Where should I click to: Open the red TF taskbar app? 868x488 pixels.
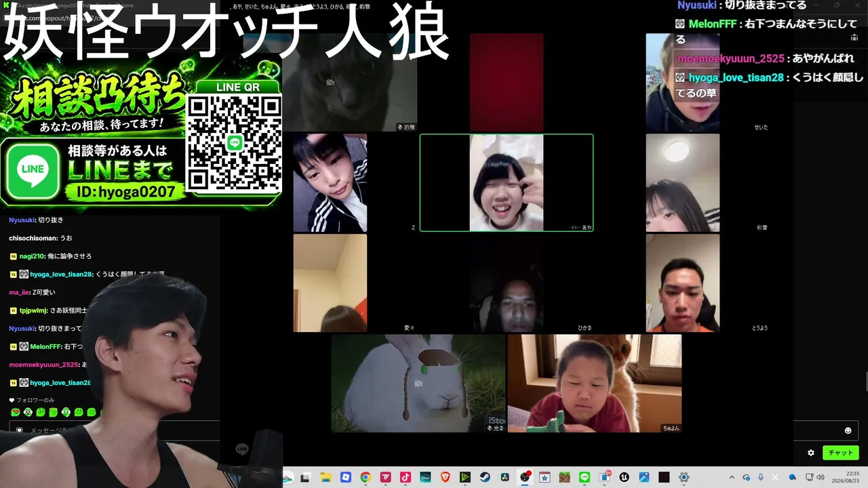pos(385,477)
